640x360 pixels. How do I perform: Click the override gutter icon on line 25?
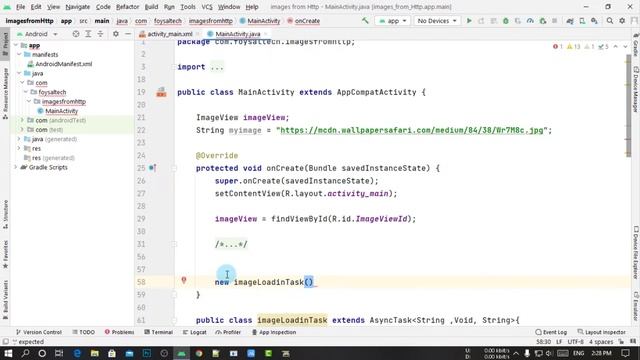coord(152,168)
